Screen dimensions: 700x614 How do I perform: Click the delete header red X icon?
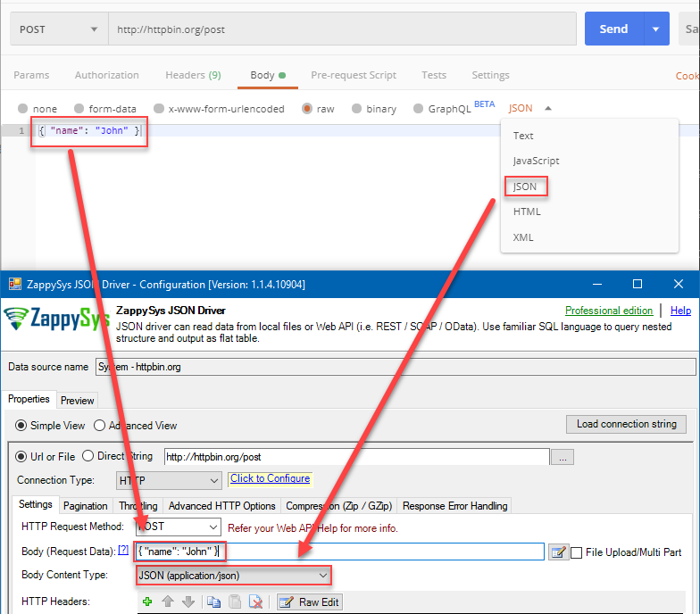click(255, 602)
